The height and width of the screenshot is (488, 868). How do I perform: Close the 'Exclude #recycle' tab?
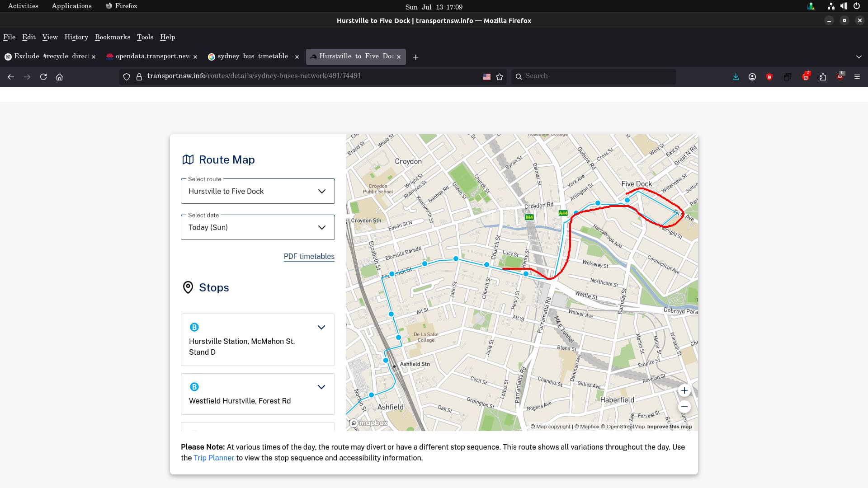[94, 57]
